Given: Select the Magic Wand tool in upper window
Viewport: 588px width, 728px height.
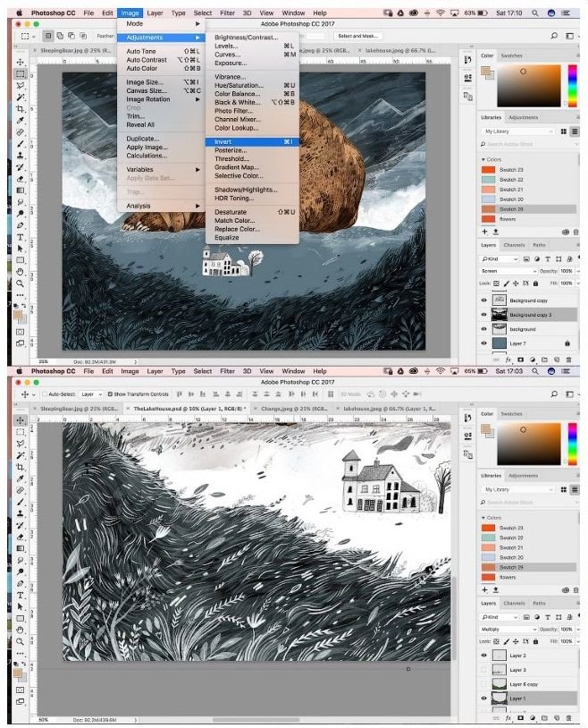Looking at the screenshot, I should click(21, 97).
